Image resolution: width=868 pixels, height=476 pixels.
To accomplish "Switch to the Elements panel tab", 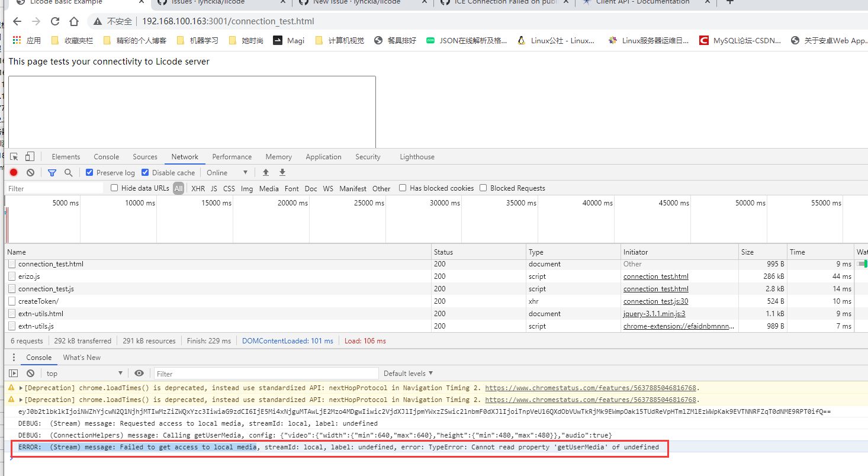I will (x=66, y=157).
